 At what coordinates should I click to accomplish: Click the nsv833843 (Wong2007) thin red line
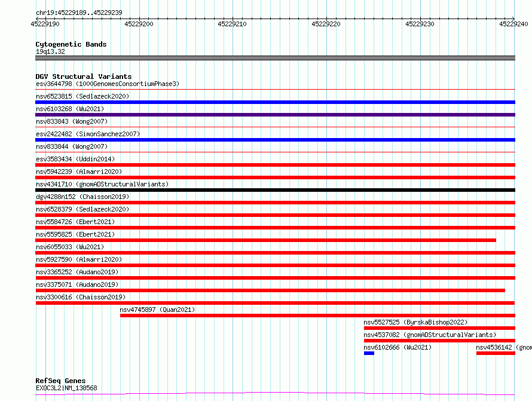tap(275, 127)
